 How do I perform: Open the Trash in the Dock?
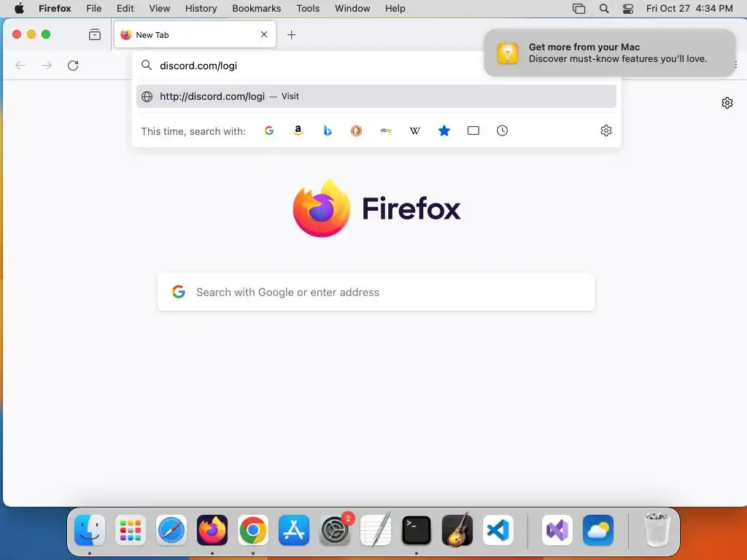657,530
